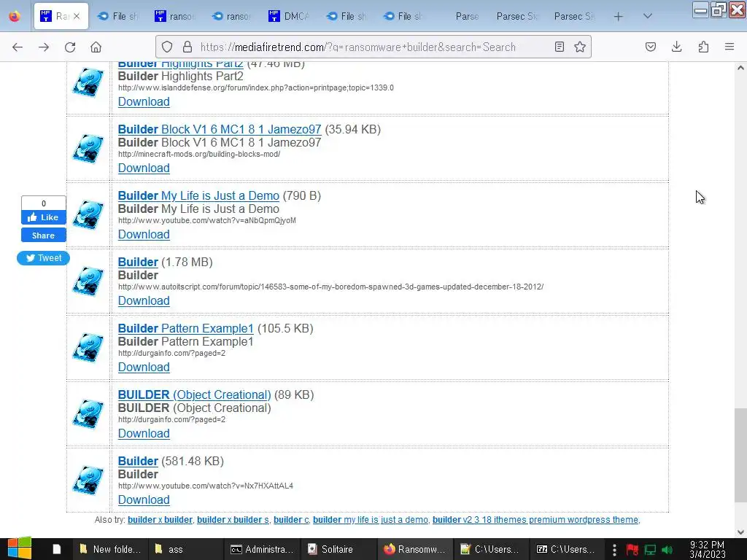Download the 581.48 KB Builder file
Image resolution: width=747 pixels, height=560 pixels.
pos(144,500)
